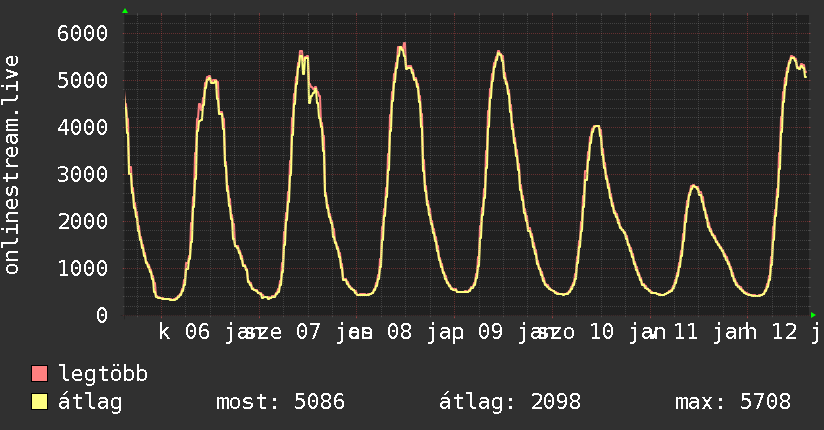Click the 1000 y-axis label
This screenshot has height=430, width=824.
click(x=83, y=268)
